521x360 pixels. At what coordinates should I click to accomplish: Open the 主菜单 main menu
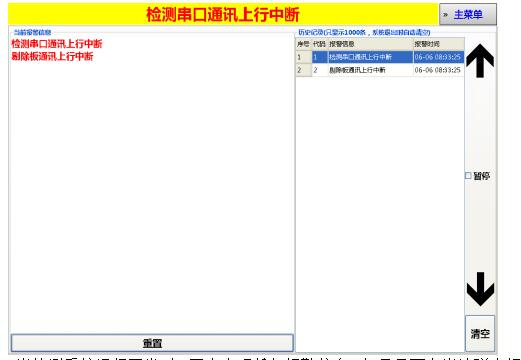point(468,14)
